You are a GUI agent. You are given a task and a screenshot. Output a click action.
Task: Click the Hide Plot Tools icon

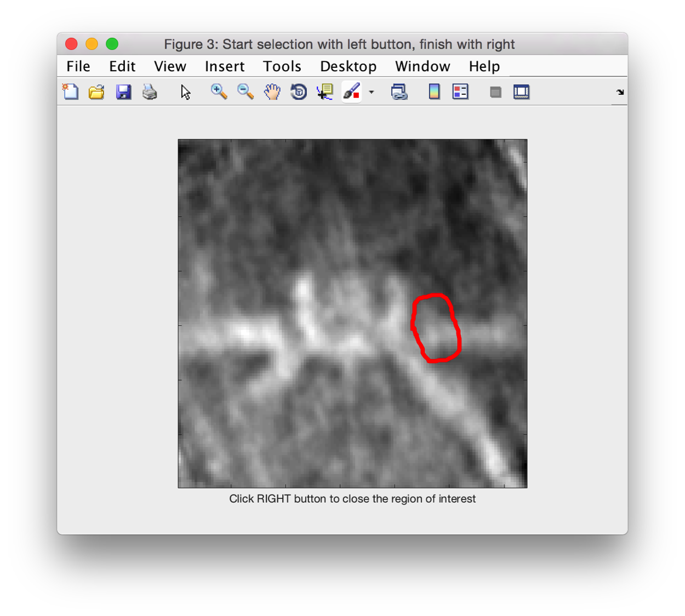click(x=495, y=92)
